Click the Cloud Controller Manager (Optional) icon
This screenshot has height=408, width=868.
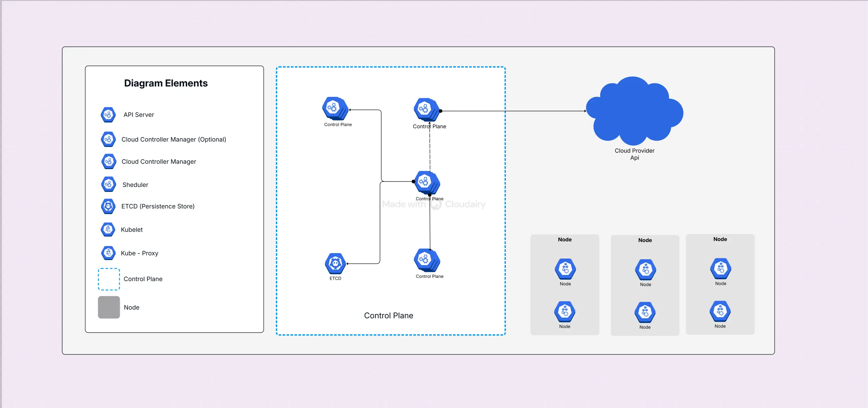coord(108,139)
